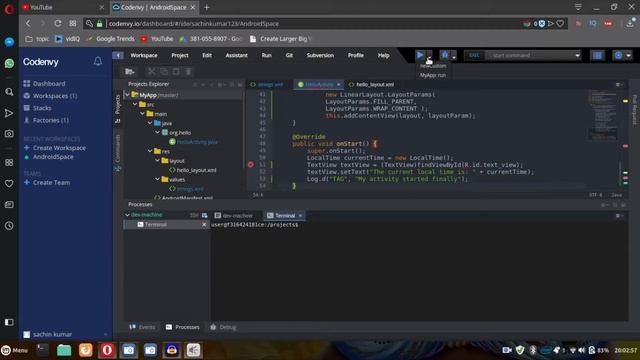Open the Workspace menu
Image resolution: width=640 pixels, height=360 pixels.
tap(144, 55)
